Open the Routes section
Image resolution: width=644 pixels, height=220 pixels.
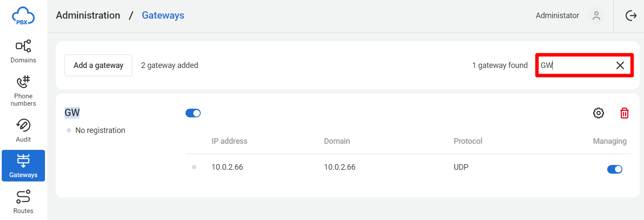pos(23,202)
